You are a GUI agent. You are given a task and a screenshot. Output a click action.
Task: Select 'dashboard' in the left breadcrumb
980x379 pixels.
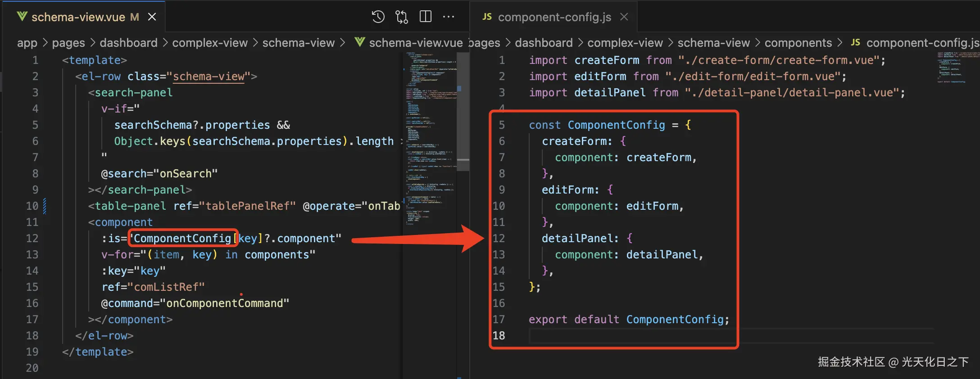pos(129,43)
